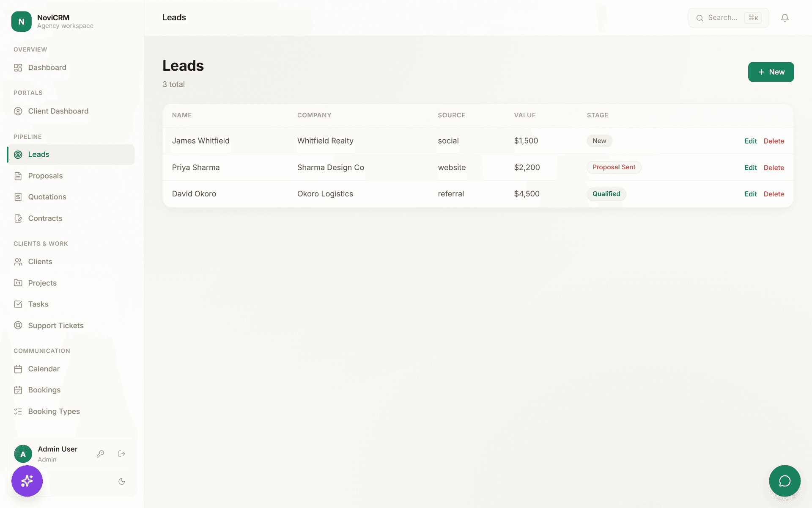Click the Clients people icon

coord(18,262)
